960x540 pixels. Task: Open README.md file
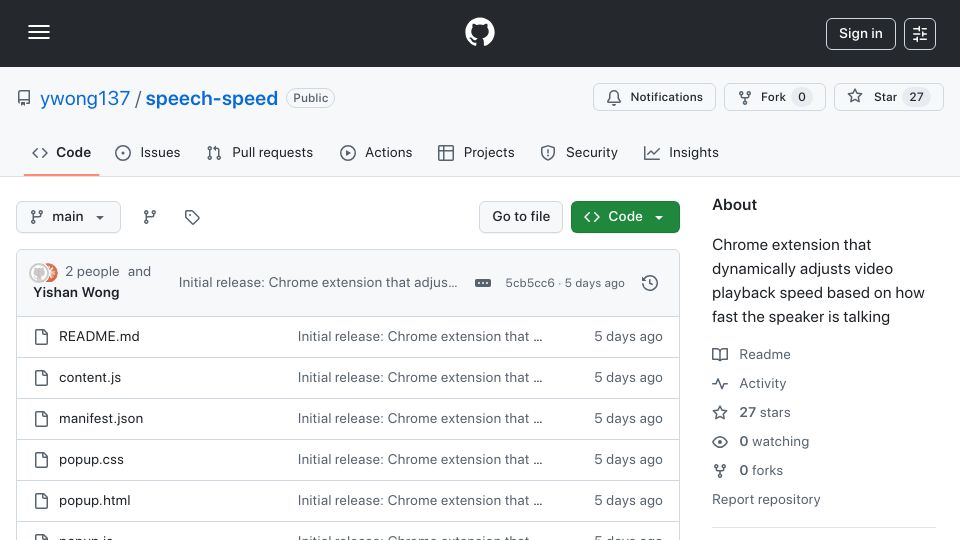click(99, 336)
